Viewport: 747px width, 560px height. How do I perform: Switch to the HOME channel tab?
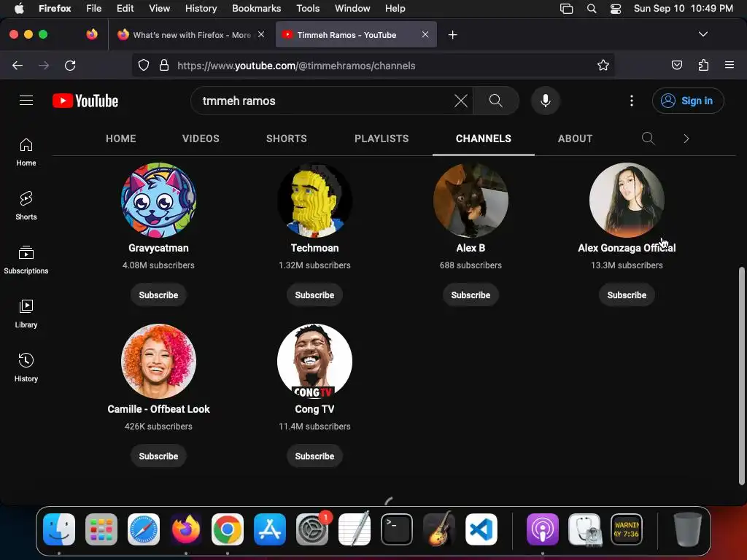click(x=120, y=139)
